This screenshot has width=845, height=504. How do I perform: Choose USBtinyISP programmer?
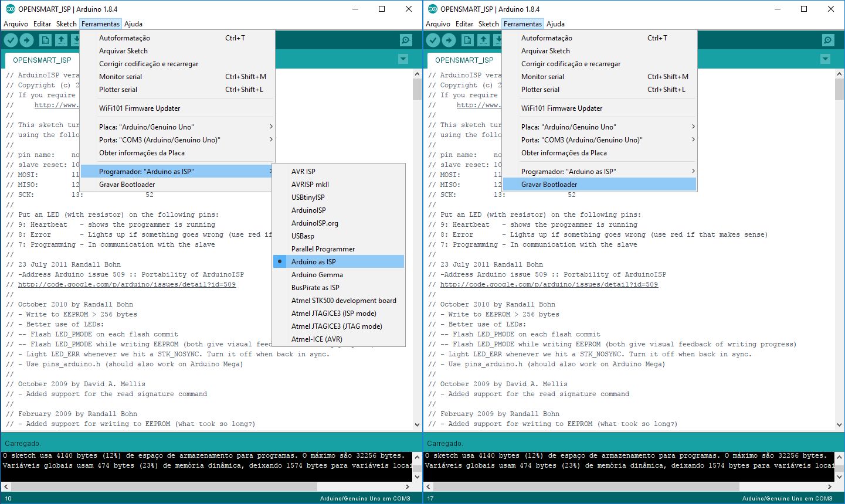(339, 197)
